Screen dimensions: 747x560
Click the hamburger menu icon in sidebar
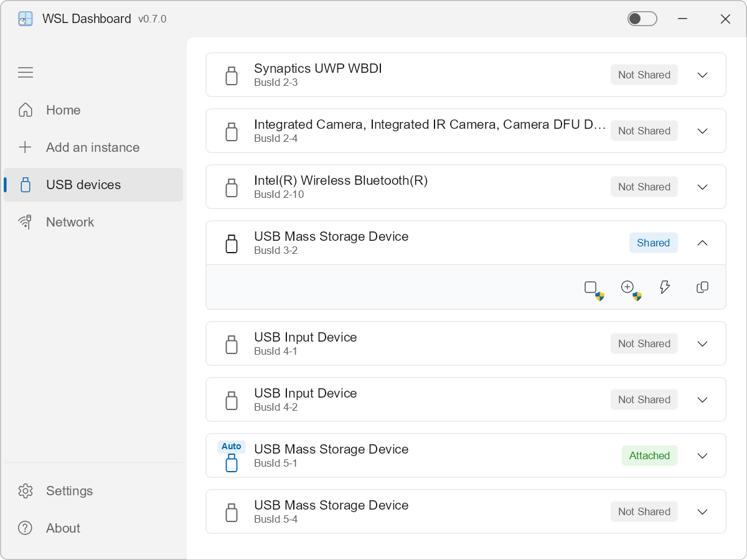click(26, 73)
